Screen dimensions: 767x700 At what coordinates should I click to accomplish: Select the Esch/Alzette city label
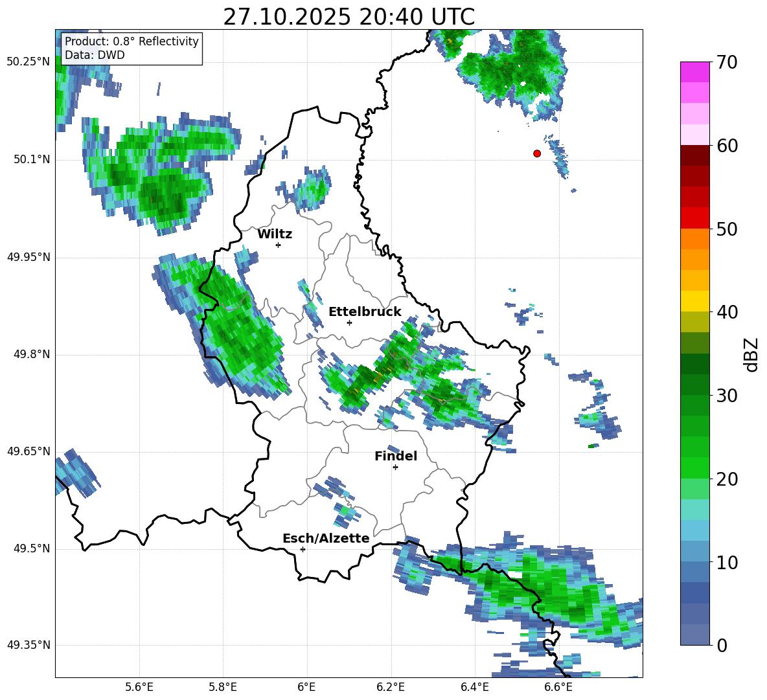[x=326, y=539]
